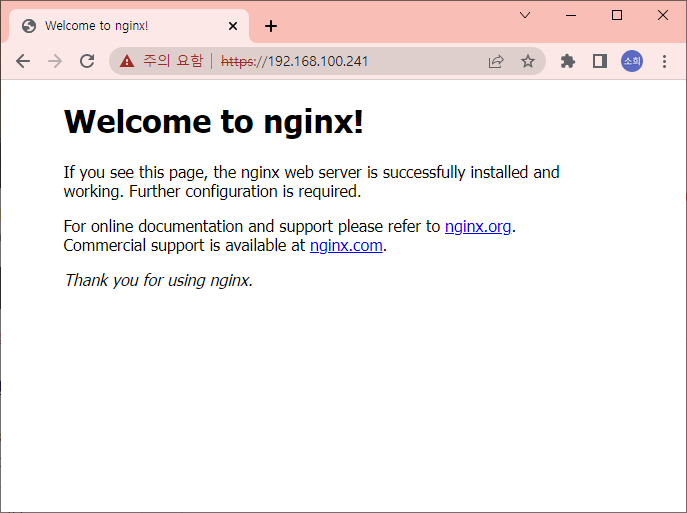Viewport: 687px width, 513px height.
Task: Share this page via share icon
Action: [496, 61]
